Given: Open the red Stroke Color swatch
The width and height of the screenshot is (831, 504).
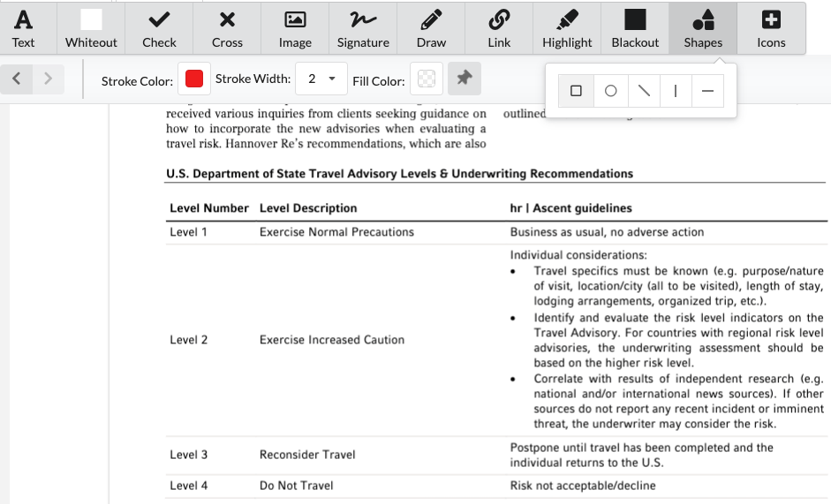Looking at the screenshot, I should pyautogui.click(x=193, y=79).
